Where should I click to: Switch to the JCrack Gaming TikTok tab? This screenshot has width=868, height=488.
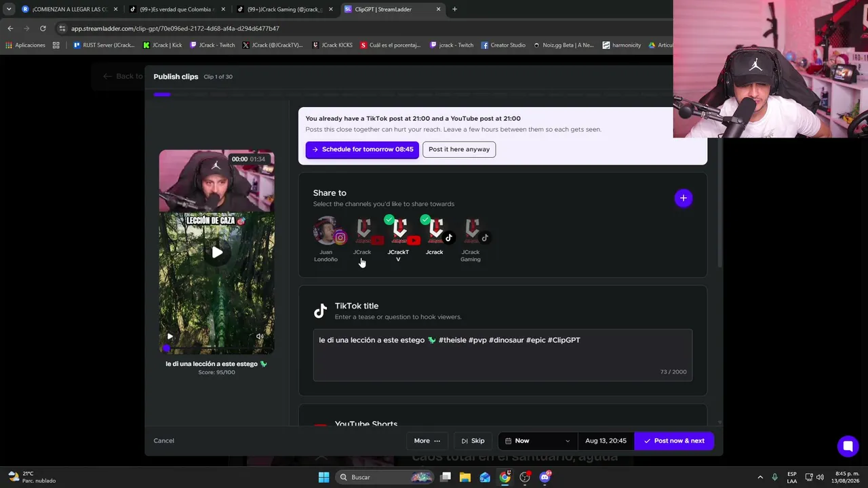[285, 9]
